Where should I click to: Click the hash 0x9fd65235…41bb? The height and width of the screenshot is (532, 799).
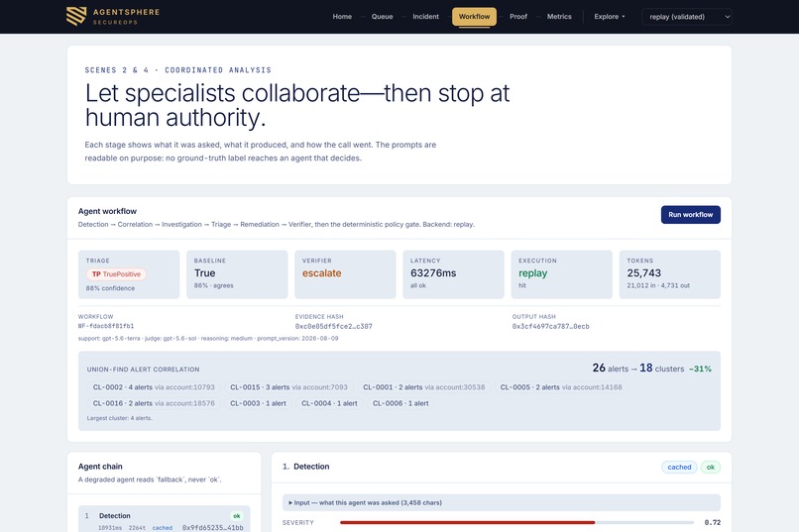pos(212,528)
